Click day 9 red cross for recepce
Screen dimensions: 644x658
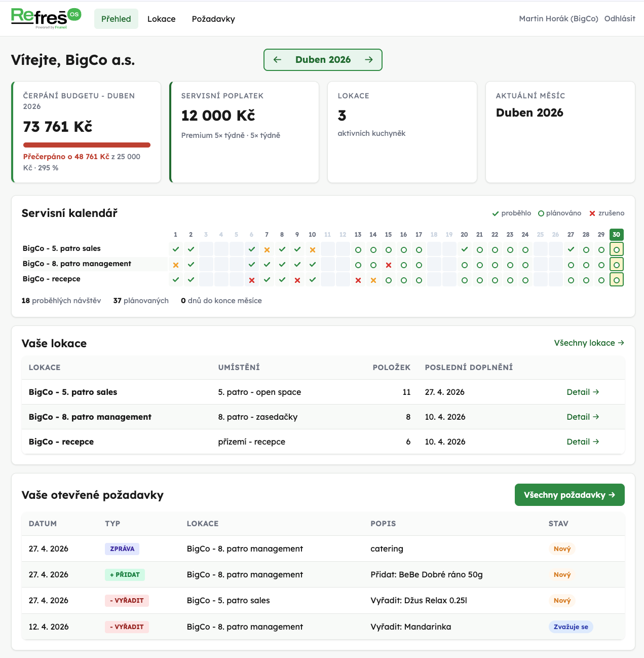(x=297, y=280)
